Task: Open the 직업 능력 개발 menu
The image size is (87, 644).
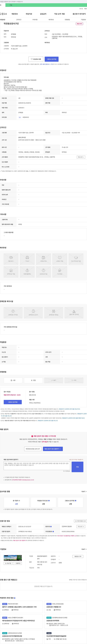Action: click(59, 14)
